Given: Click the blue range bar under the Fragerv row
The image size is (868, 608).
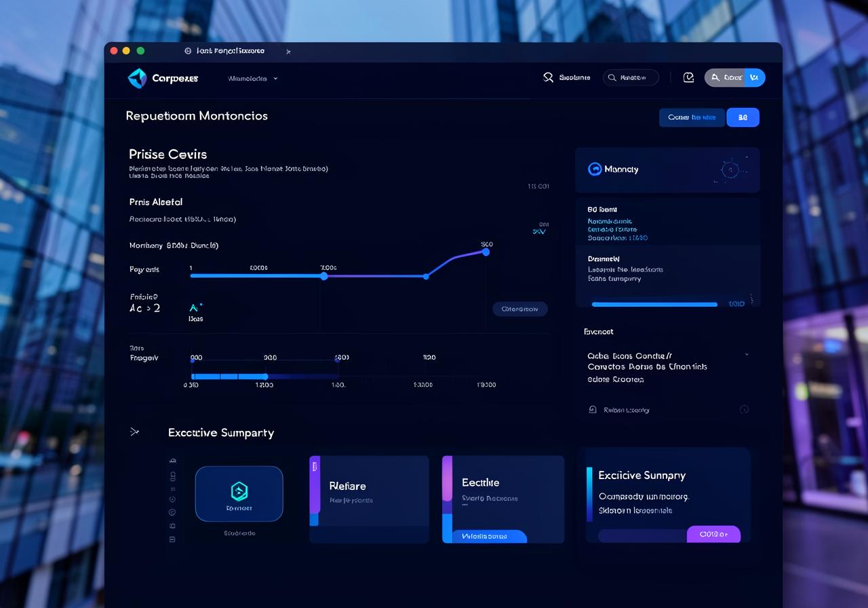Looking at the screenshot, I should 230,376.
